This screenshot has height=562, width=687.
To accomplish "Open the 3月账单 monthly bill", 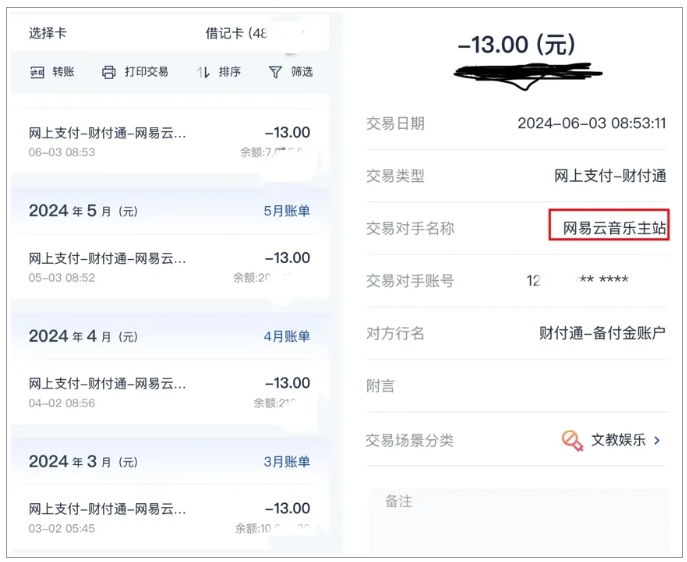I will (x=286, y=461).
